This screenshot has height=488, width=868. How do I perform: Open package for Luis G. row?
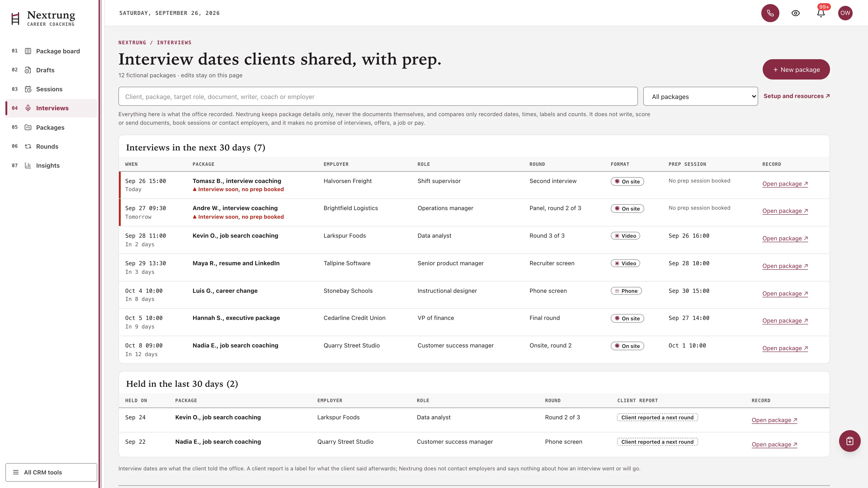pyautogui.click(x=785, y=294)
